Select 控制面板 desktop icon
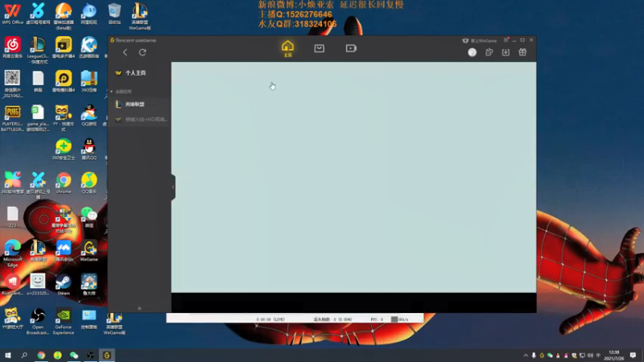This screenshot has width=644, height=362. [x=89, y=319]
